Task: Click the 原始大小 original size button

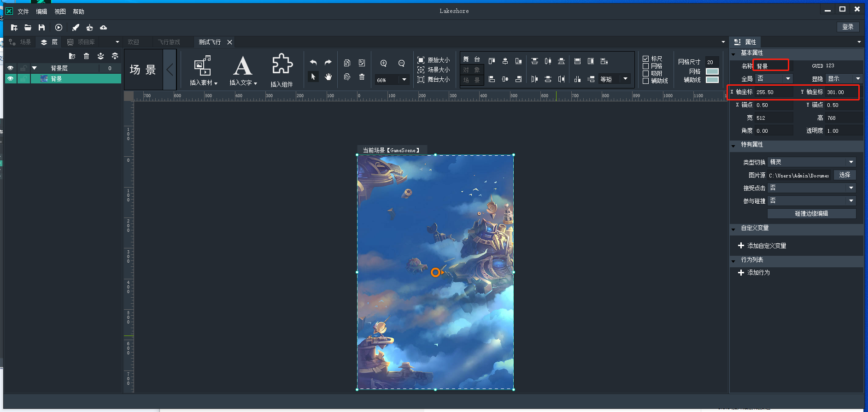Action: click(x=434, y=60)
